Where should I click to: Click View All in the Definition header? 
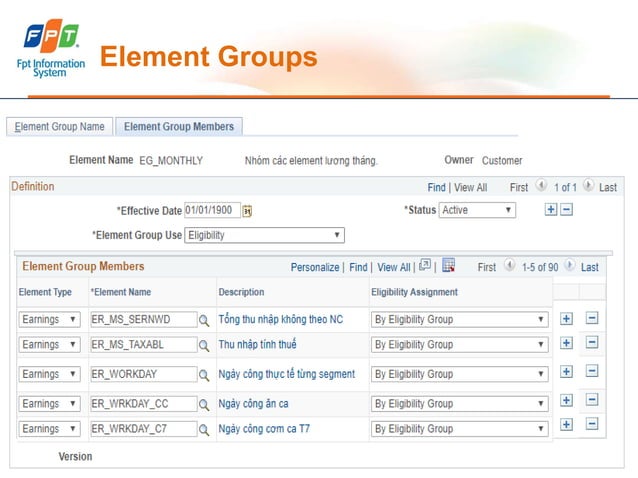tap(470, 187)
